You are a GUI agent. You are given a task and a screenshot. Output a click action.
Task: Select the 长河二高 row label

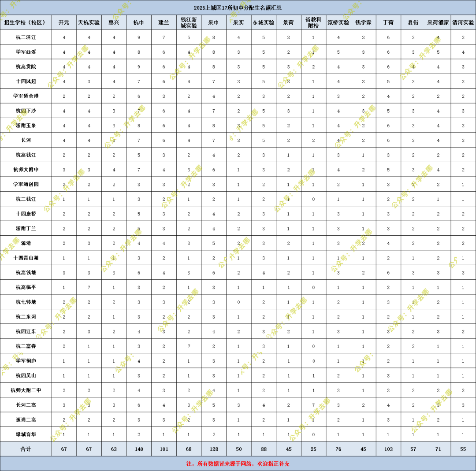tap(26, 405)
